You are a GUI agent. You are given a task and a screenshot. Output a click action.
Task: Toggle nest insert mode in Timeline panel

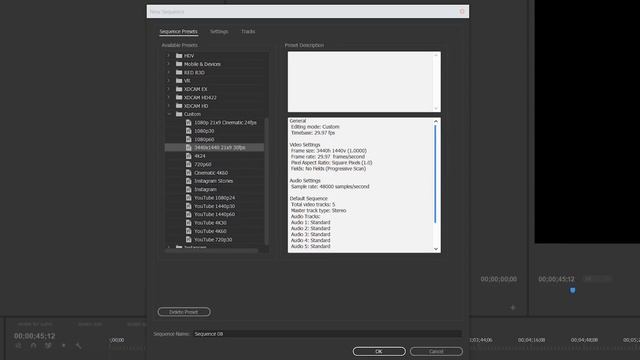click(x=19, y=346)
